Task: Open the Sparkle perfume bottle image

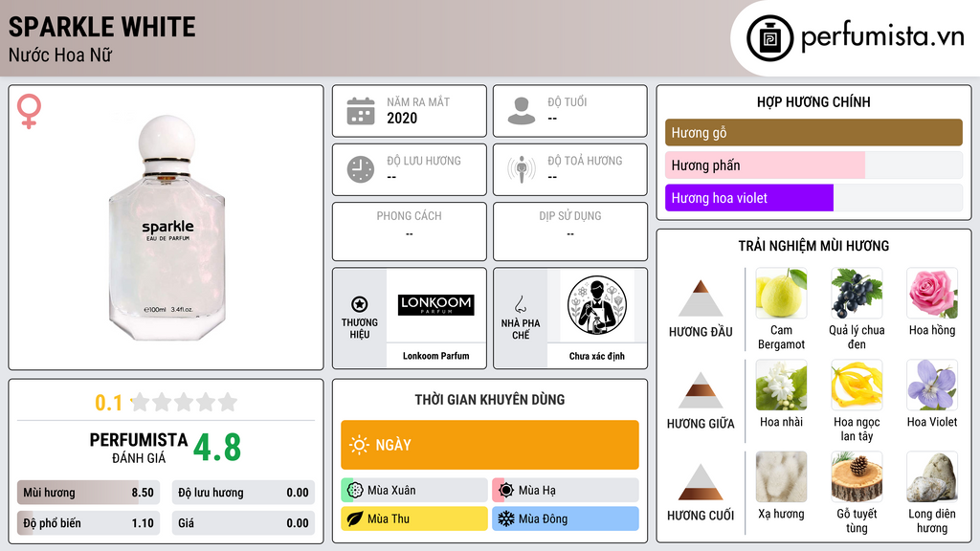Action: [167, 228]
